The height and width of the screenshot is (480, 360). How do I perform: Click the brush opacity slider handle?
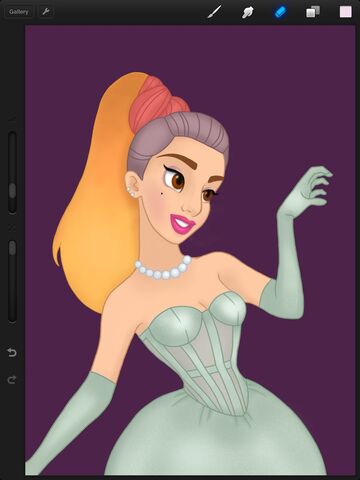(x=12, y=248)
